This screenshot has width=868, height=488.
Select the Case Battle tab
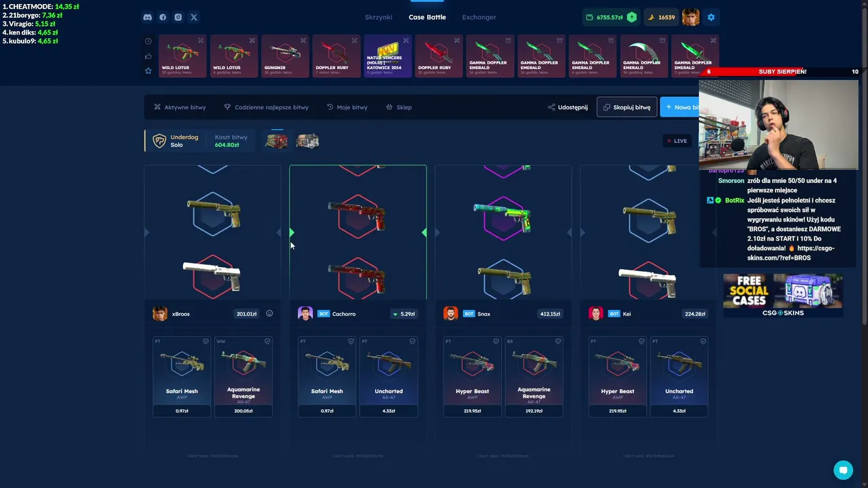pyautogui.click(x=427, y=17)
